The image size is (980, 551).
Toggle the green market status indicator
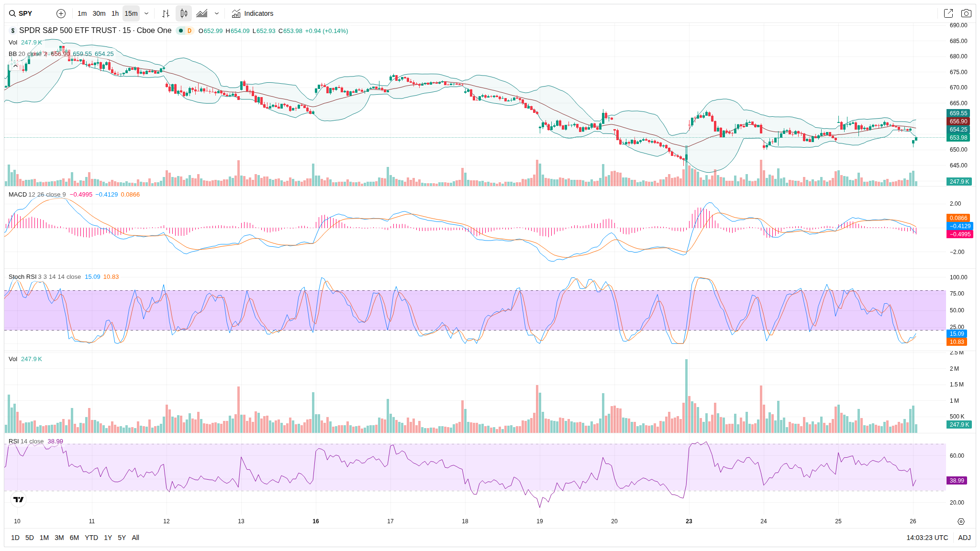[181, 31]
